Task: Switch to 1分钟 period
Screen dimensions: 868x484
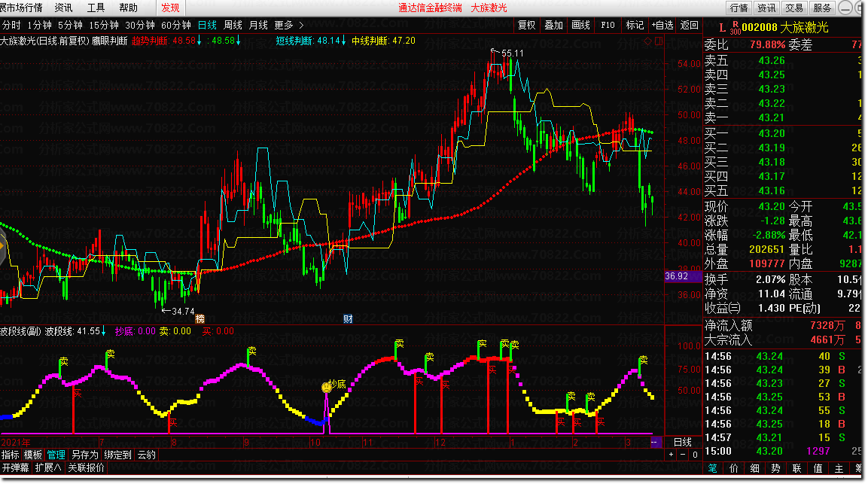Action: coord(39,26)
